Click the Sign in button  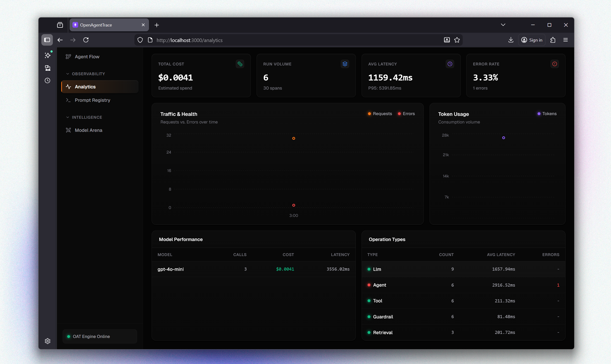coord(532,40)
